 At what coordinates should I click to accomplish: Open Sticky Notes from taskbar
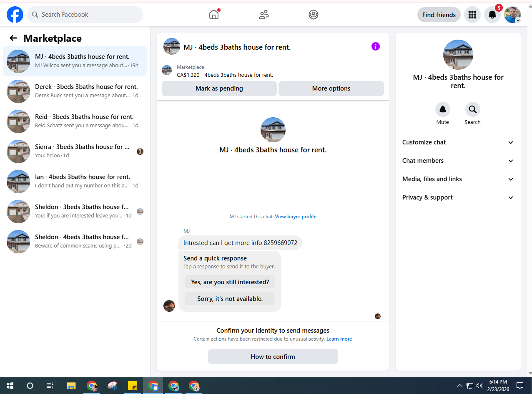pyautogui.click(x=133, y=386)
